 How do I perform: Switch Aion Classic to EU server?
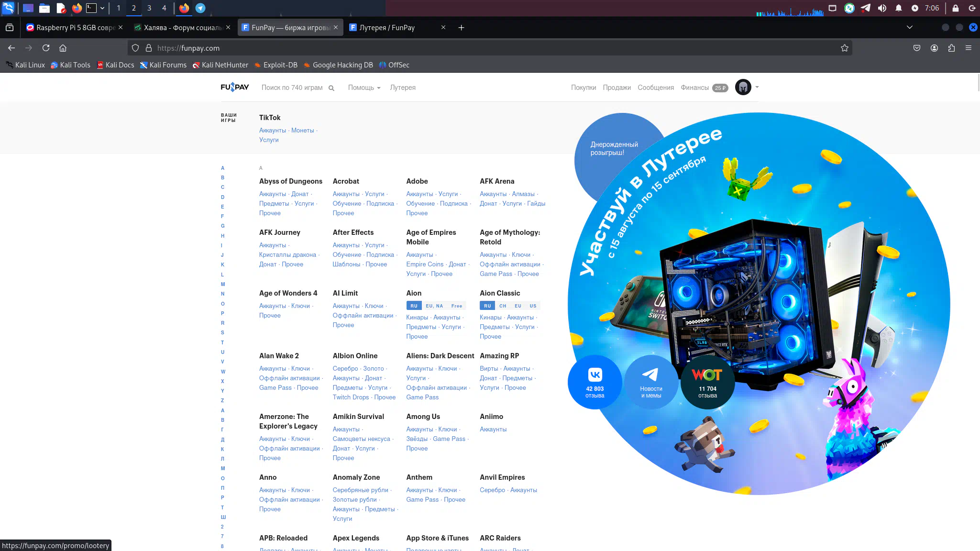pos(518,306)
